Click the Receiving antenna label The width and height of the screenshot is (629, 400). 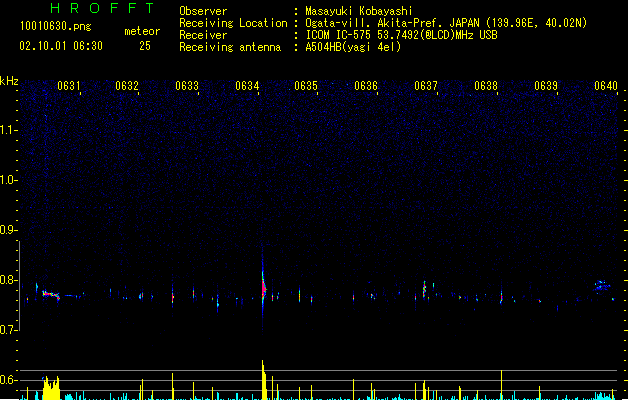pyautogui.click(x=230, y=47)
